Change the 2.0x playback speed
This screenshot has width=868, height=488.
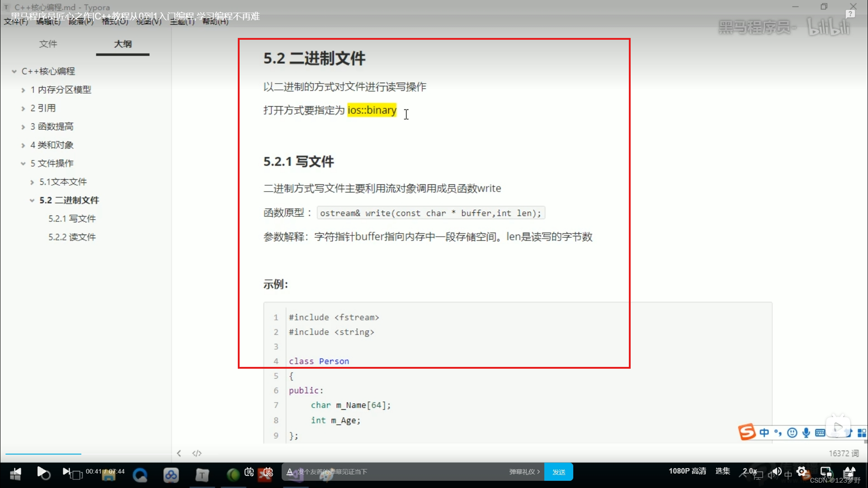[750, 471]
